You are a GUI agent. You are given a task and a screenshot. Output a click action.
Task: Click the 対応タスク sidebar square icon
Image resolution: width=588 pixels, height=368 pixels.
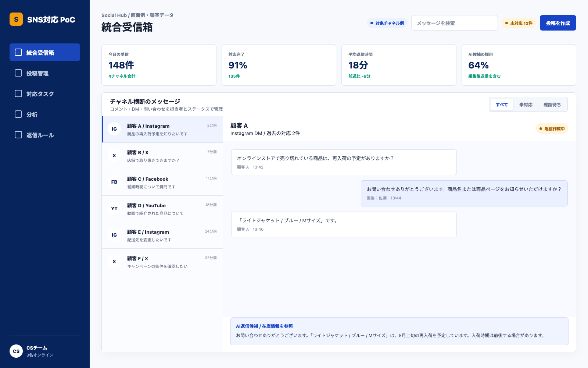(18, 93)
